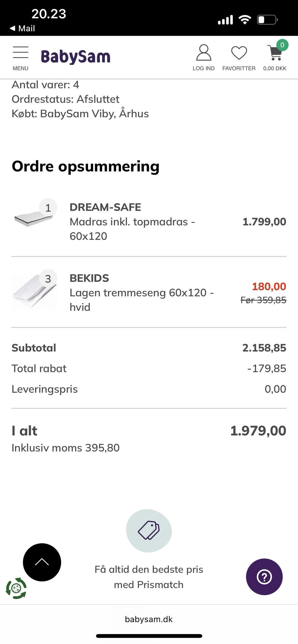The width and height of the screenshot is (298, 644).
Task: Tap the Prismatch price tag icon
Action: pyautogui.click(x=149, y=530)
